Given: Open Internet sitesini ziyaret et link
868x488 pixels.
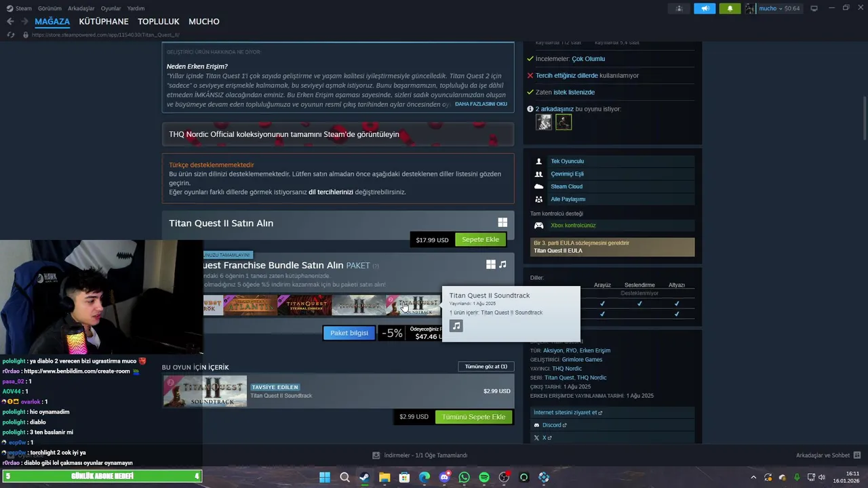Looking at the screenshot, I should point(568,412).
